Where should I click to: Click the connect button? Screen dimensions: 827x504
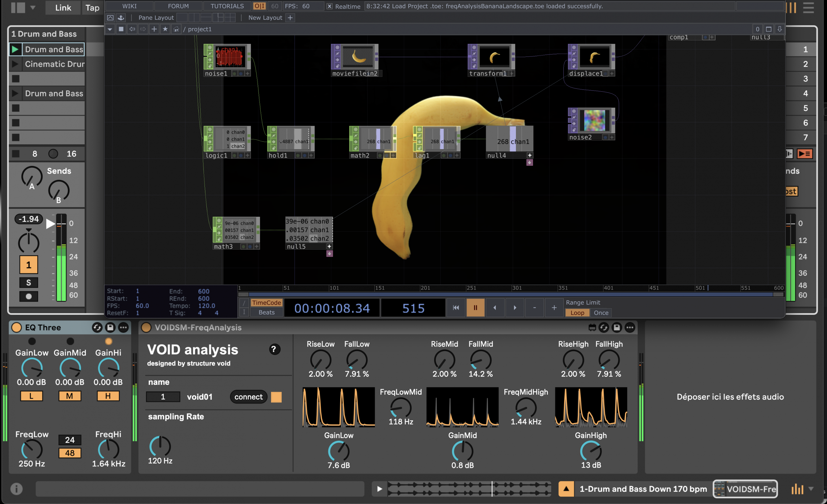coord(248,396)
